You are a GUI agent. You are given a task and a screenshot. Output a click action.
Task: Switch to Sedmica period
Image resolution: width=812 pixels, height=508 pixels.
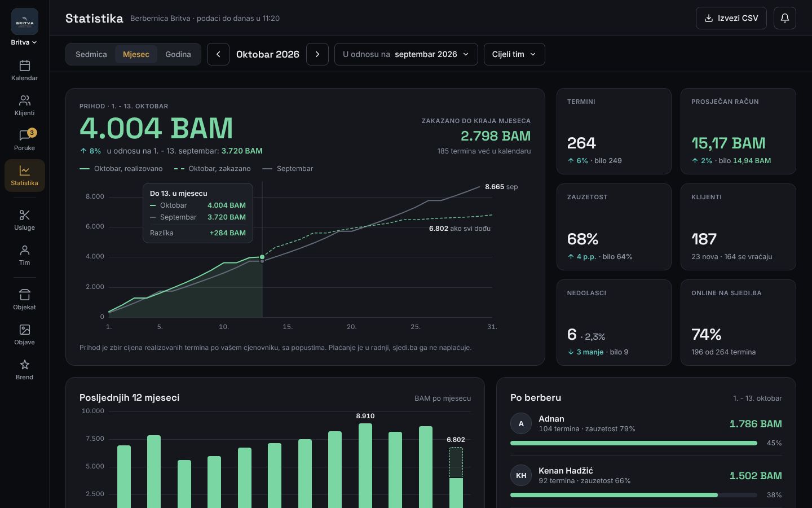pyautogui.click(x=91, y=54)
